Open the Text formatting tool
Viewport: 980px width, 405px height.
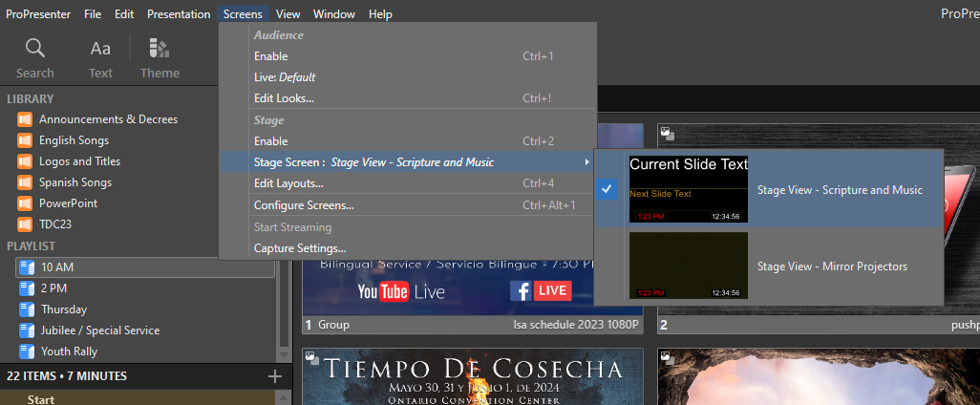coord(100,59)
